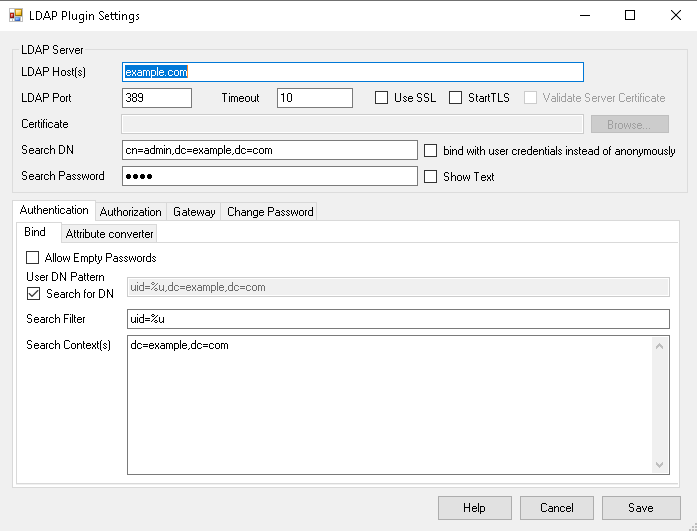Toggle Allow Empty Passwords checkbox
The height and width of the screenshot is (531, 697).
point(33,258)
